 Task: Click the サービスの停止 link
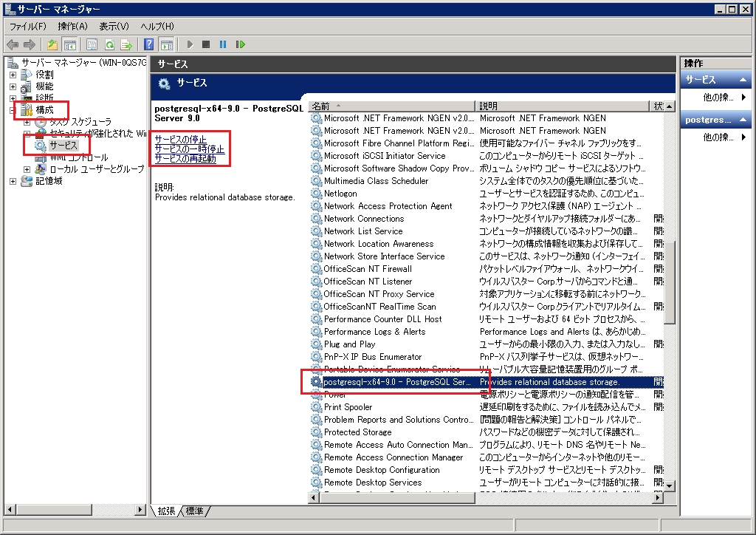point(181,139)
